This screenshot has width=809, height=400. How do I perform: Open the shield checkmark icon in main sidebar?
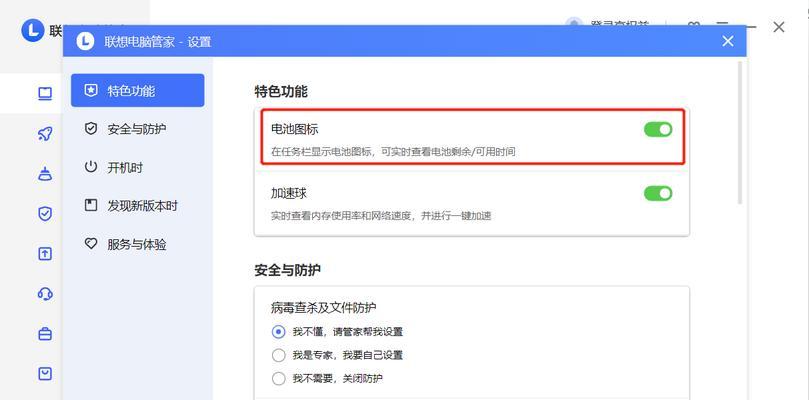pos(45,213)
